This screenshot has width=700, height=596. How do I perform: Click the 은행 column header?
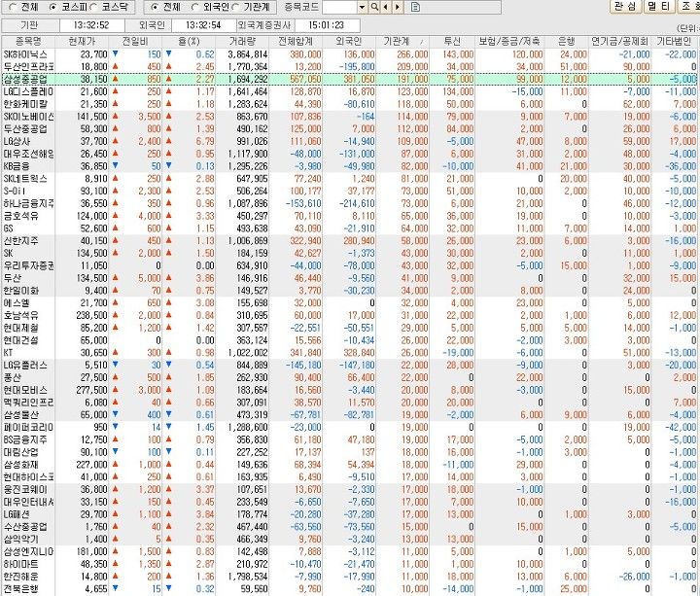click(x=567, y=42)
